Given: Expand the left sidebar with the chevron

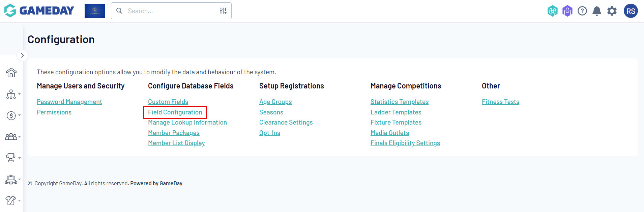Looking at the screenshot, I should [x=22, y=55].
